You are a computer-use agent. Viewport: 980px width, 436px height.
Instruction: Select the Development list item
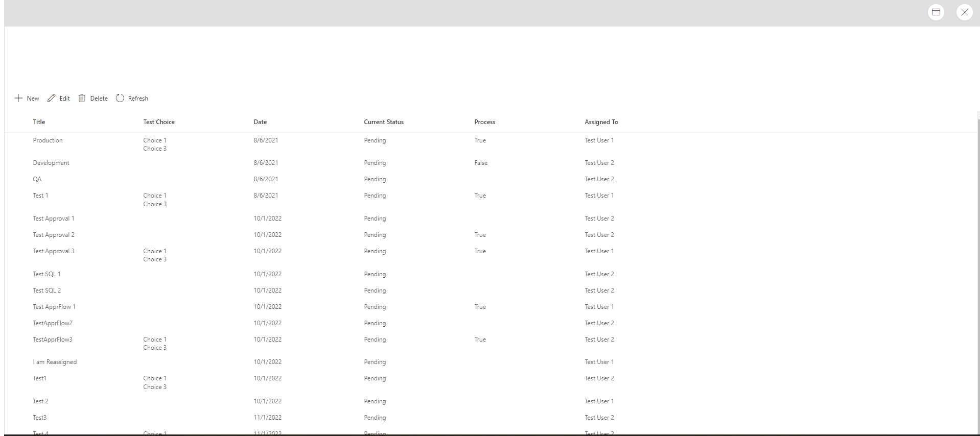point(51,163)
